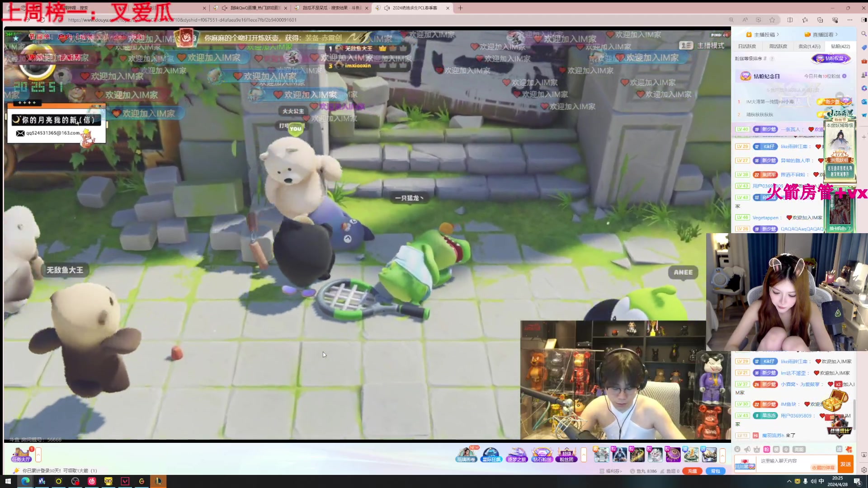This screenshot has height=488, width=868.
Task: Add this page to favorites star
Action: pyautogui.click(x=772, y=20)
